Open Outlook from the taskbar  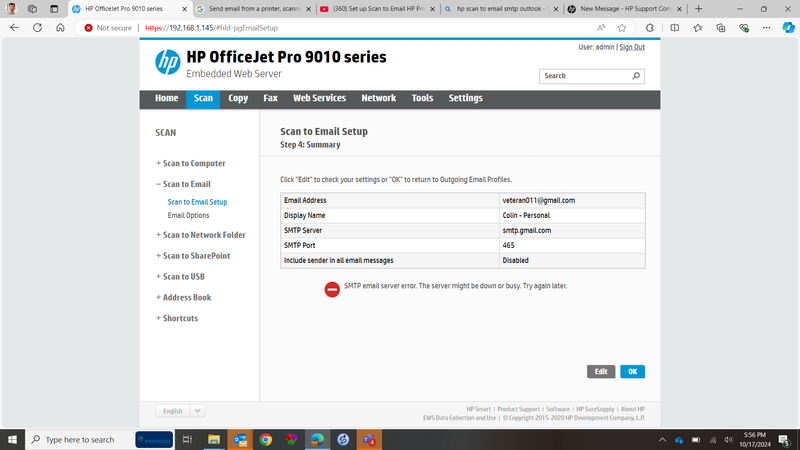click(240, 439)
